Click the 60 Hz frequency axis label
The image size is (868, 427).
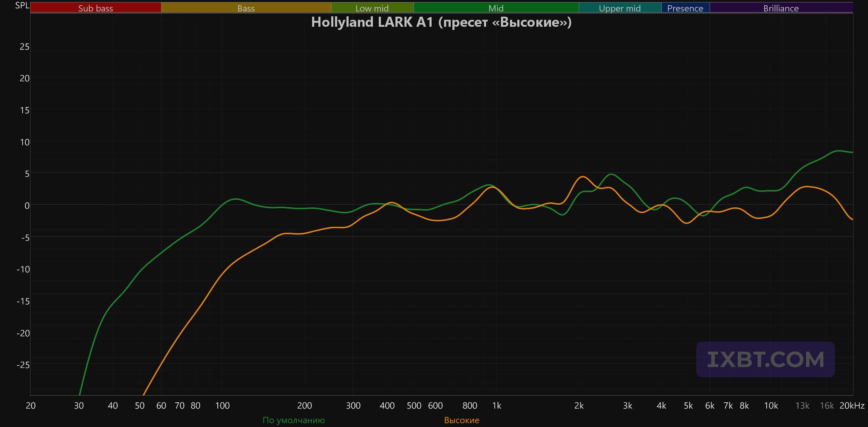pyautogui.click(x=161, y=405)
